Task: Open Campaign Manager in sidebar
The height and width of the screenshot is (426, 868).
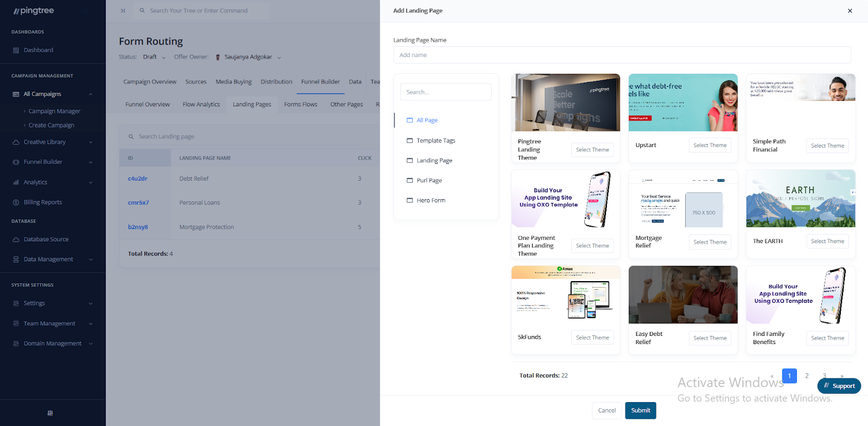Action: point(54,111)
